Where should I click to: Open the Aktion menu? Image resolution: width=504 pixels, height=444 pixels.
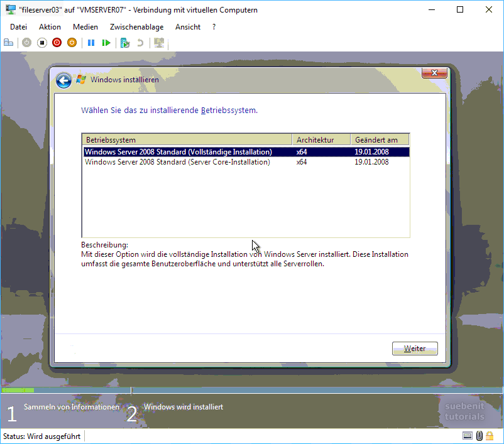coord(50,27)
